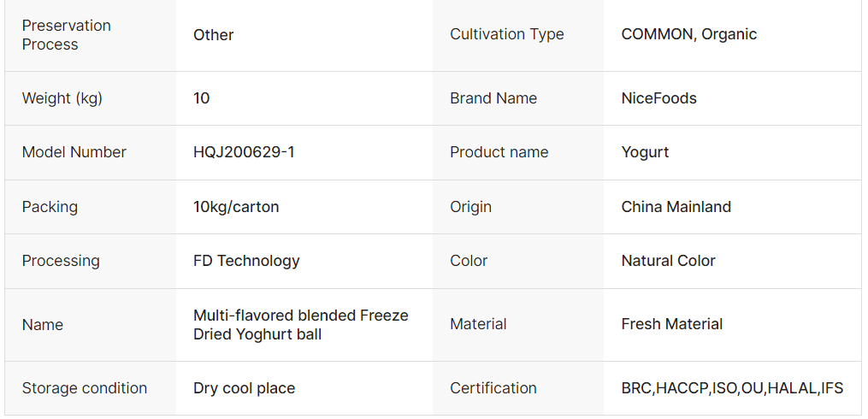
Task: Click the Fresh Material value
Action: (671, 324)
